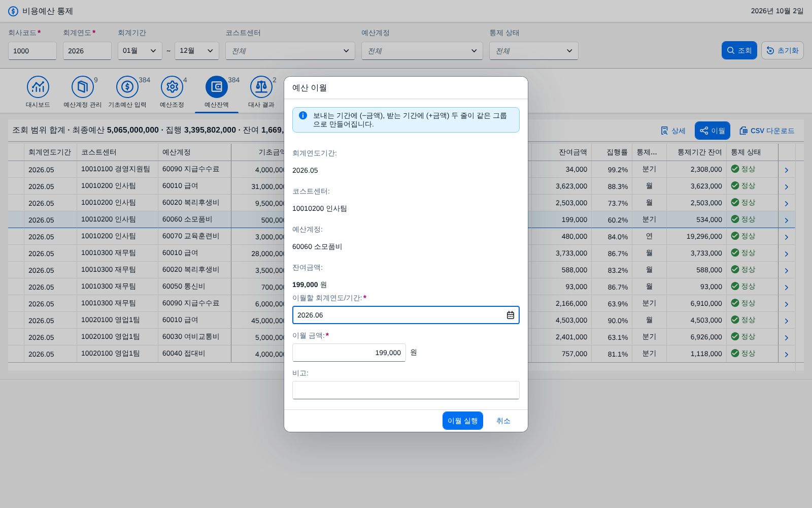This screenshot has width=812, height=508.
Task: Click the 이월할 회계연도/기간 date field
Action: pyautogui.click(x=406, y=315)
